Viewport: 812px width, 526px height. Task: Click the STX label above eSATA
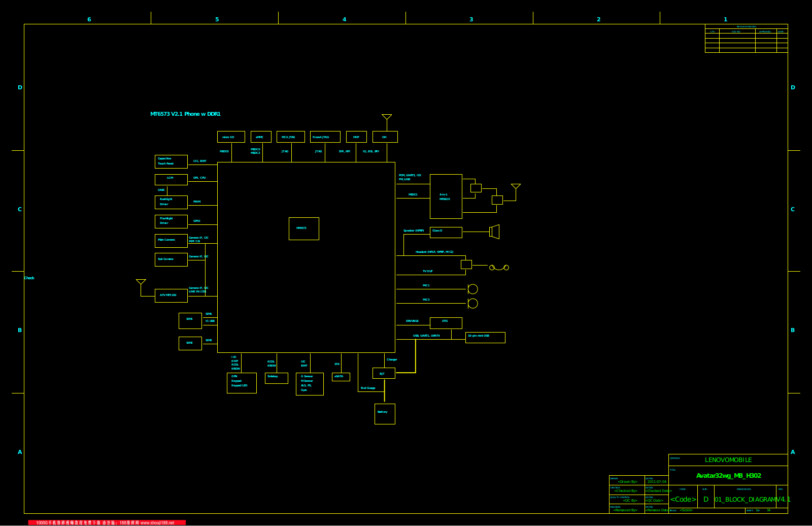pyautogui.click(x=337, y=364)
